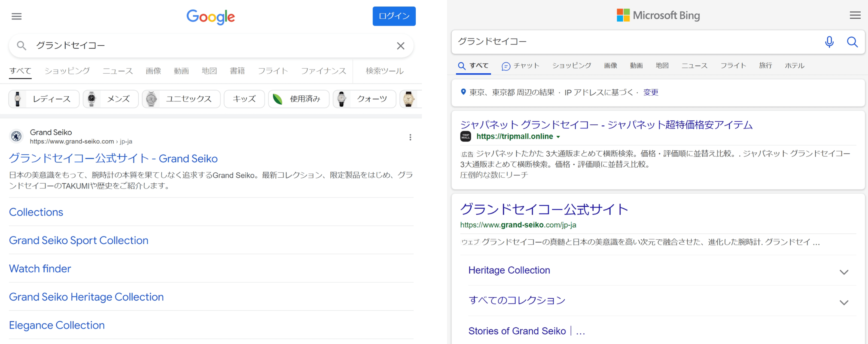Switch to Bing 画像 tab
868x344 pixels.
coord(610,66)
